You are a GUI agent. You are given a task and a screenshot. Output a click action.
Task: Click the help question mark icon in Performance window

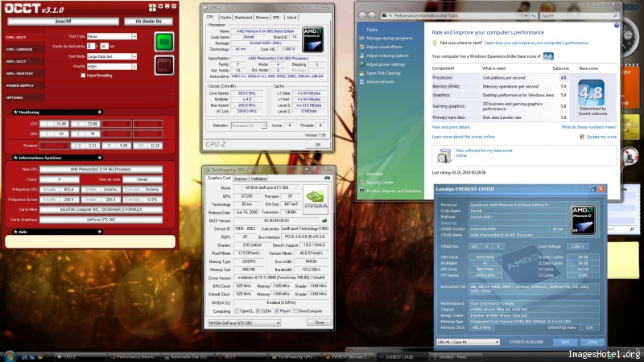pos(616,26)
